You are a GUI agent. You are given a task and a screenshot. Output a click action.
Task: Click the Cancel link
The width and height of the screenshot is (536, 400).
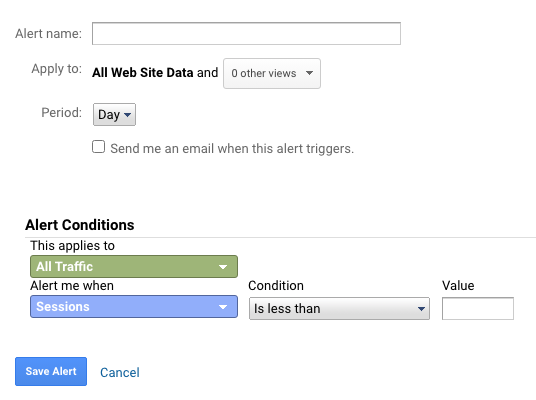[x=120, y=373]
